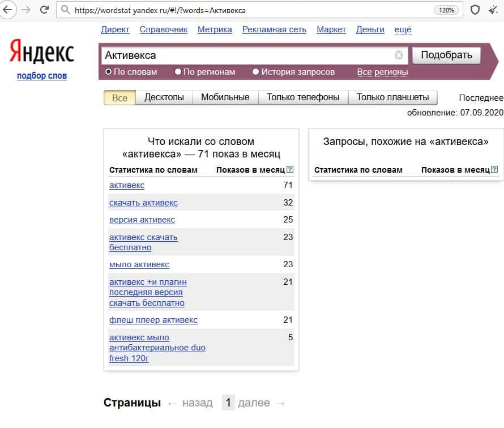Viewport: 504px width, 428px height.
Task: Go to page 1 in pagination
Action: (228, 403)
